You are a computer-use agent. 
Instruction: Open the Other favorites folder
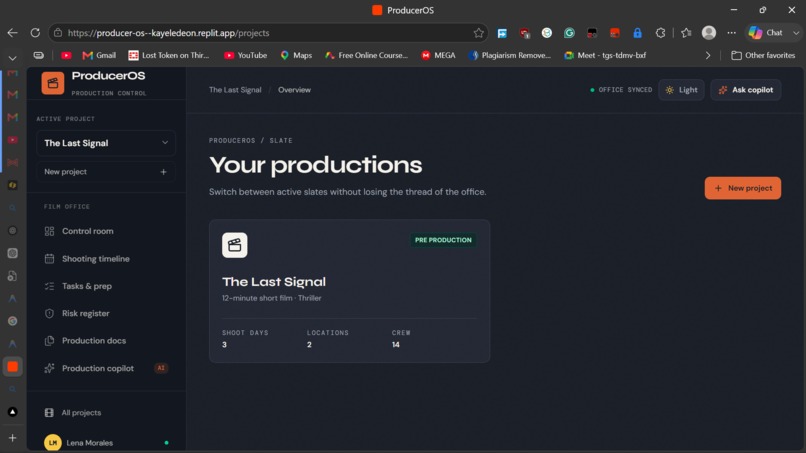(x=763, y=56)
